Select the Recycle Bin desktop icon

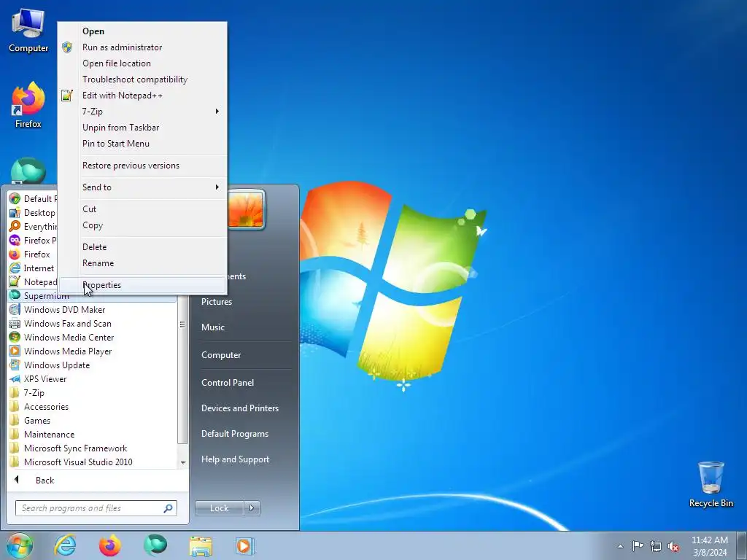[x=711, y=484]
